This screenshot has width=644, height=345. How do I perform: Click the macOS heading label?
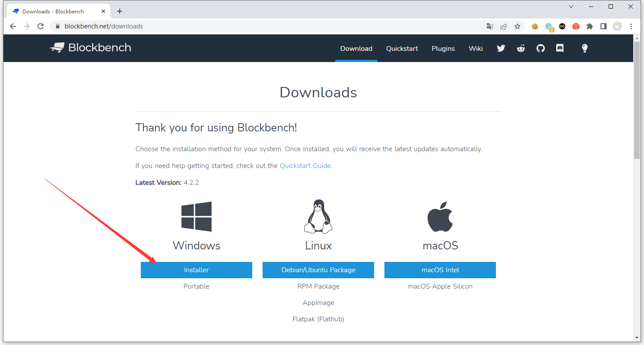(x=440, y=246)
